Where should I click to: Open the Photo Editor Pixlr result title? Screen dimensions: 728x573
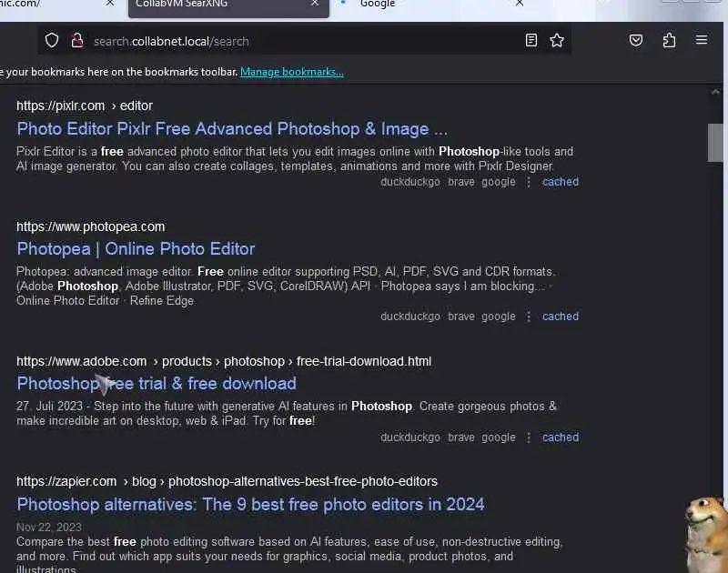tap(232, 129)
